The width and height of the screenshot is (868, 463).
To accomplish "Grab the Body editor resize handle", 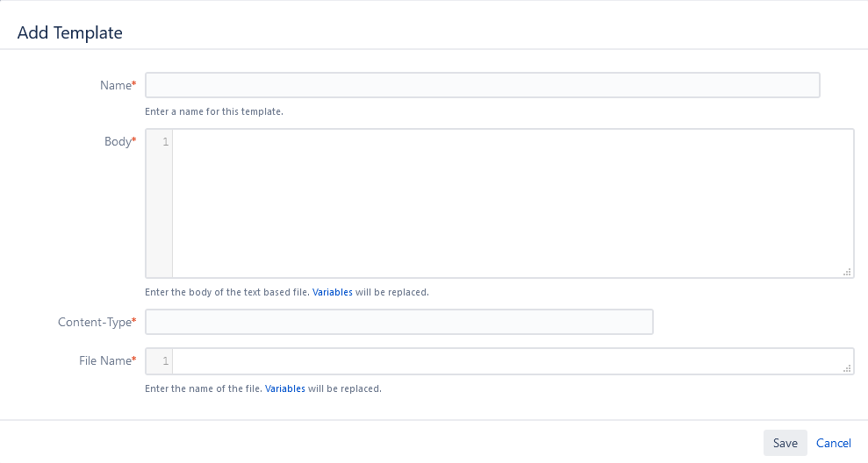I will (847, 273).
